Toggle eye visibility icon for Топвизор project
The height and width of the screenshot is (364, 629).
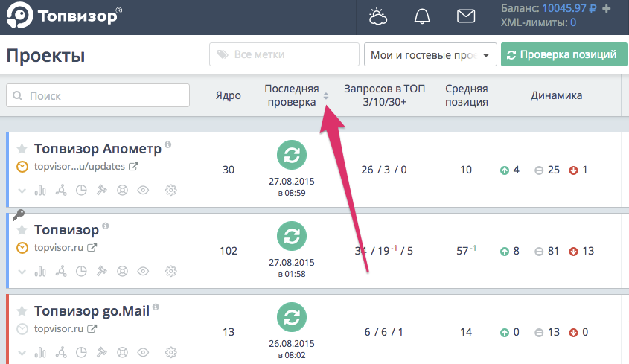pyautogui.click(x=143, y=271)
